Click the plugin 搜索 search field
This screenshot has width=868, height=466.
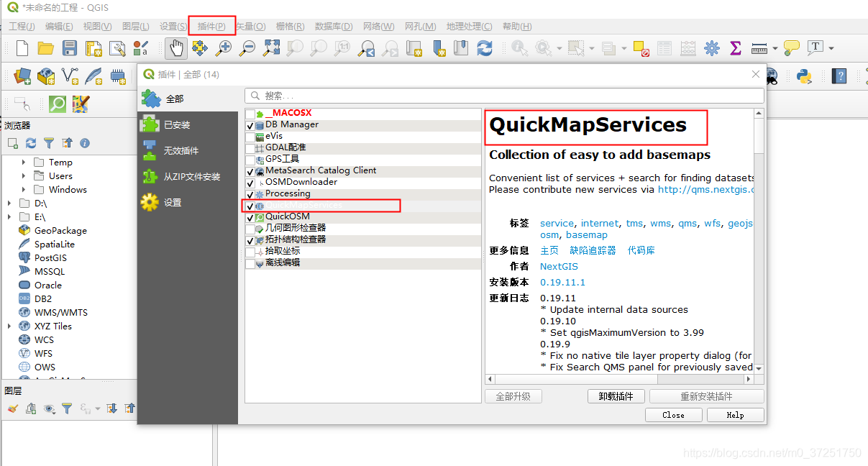click(x=504, y=96)
